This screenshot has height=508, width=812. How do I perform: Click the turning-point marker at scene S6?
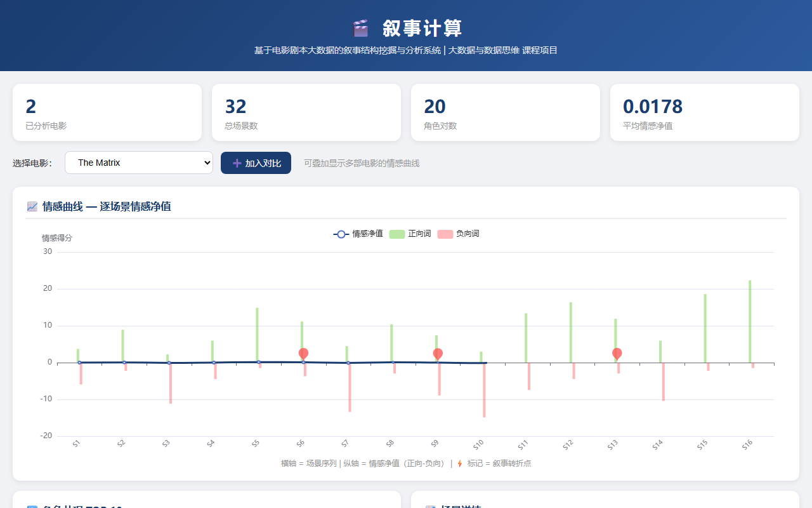303,354
